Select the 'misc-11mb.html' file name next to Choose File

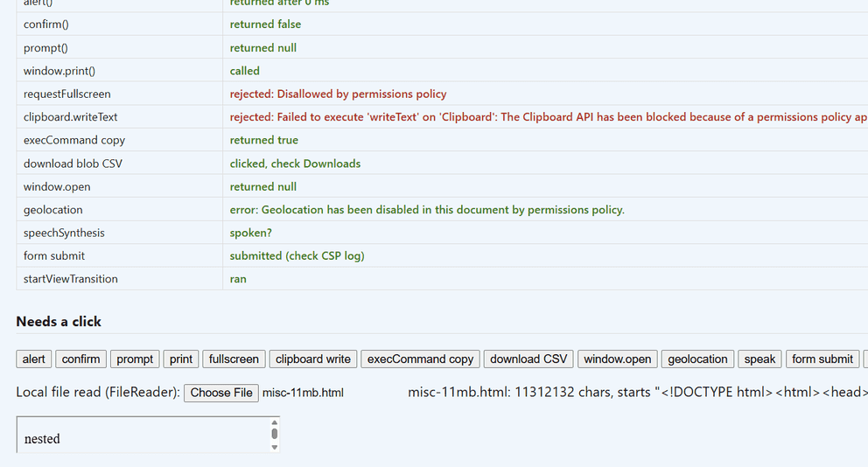click(303, 393)
